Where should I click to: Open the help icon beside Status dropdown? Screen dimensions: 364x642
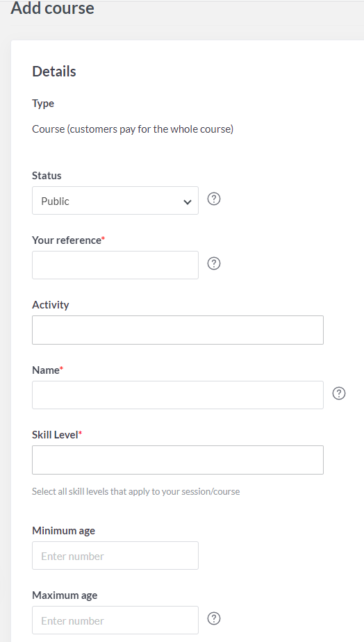click(x=214, y=199)
